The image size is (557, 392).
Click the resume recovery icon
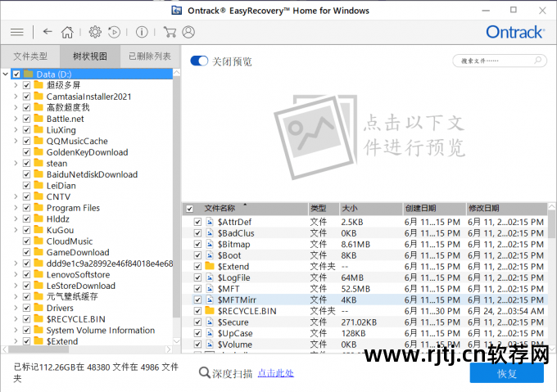114,32
